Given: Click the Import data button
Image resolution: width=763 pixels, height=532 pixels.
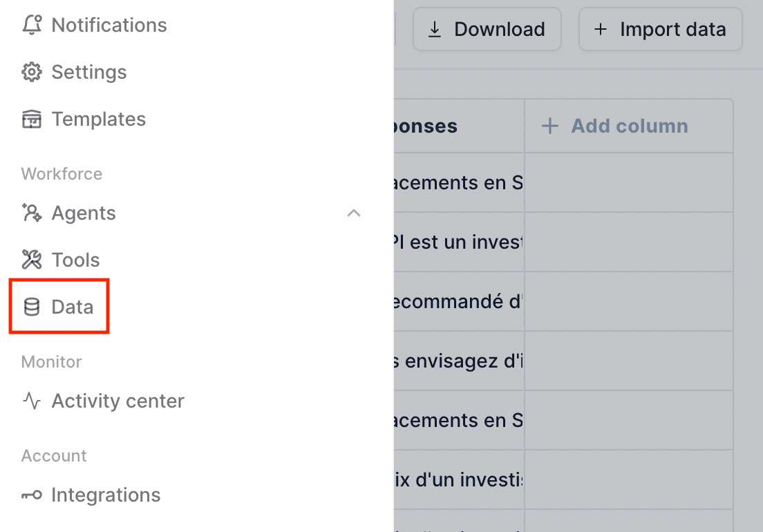Looking at the screenshot, I should [x=660, y=29].
